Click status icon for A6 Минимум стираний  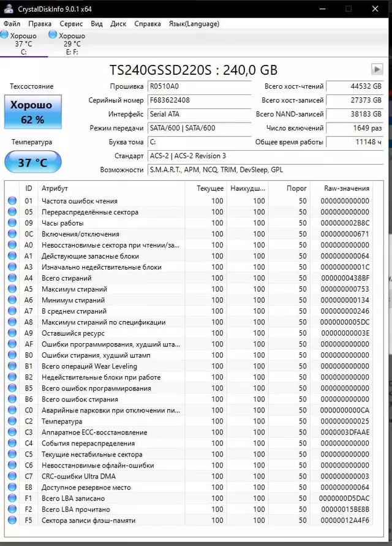click(12, 300)
